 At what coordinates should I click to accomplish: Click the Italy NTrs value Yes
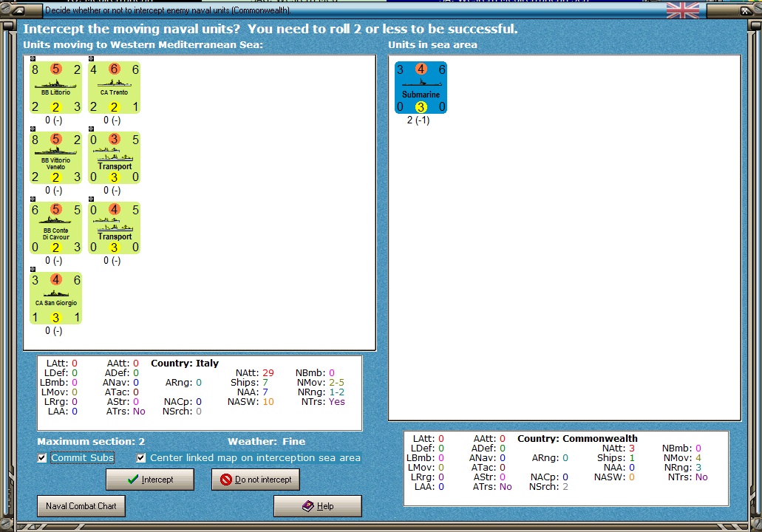coord(336,402)
